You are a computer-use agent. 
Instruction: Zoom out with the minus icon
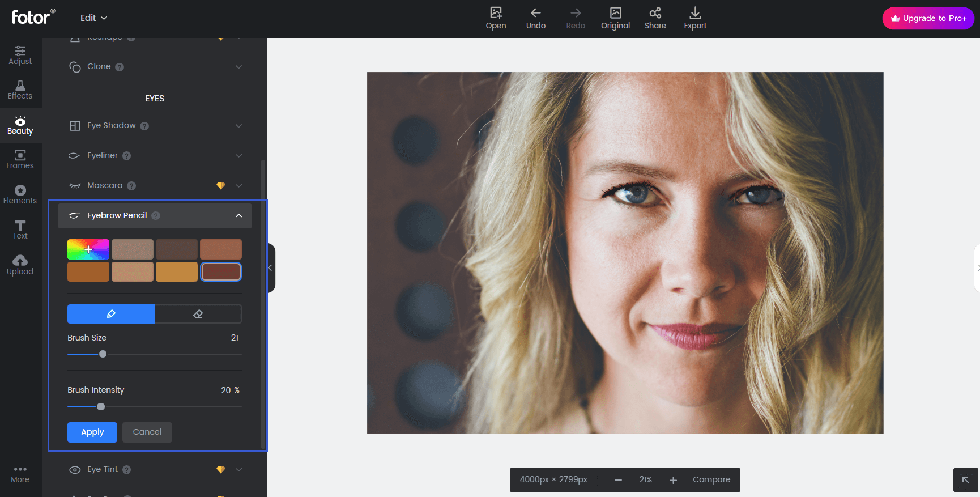pos(619,480)
